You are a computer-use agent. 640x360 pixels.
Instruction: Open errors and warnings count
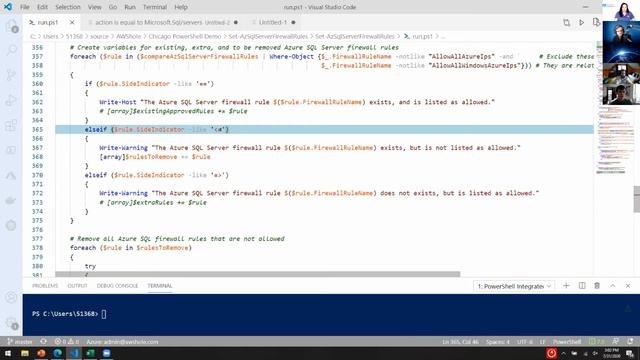click(x=67, y=342)
